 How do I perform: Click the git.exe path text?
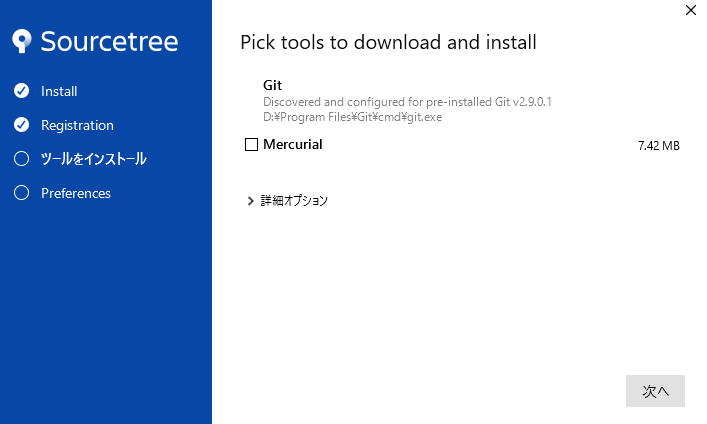point(352,117)
